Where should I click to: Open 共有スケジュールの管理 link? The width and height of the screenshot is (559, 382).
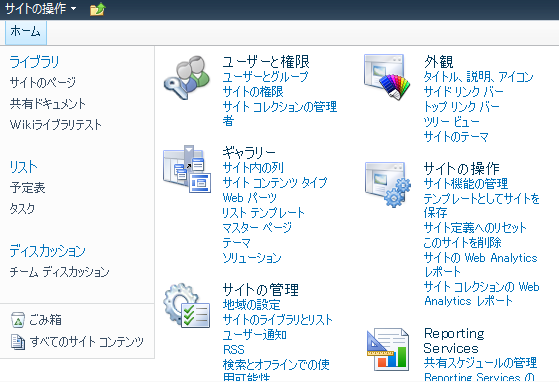tap(480, 363)
